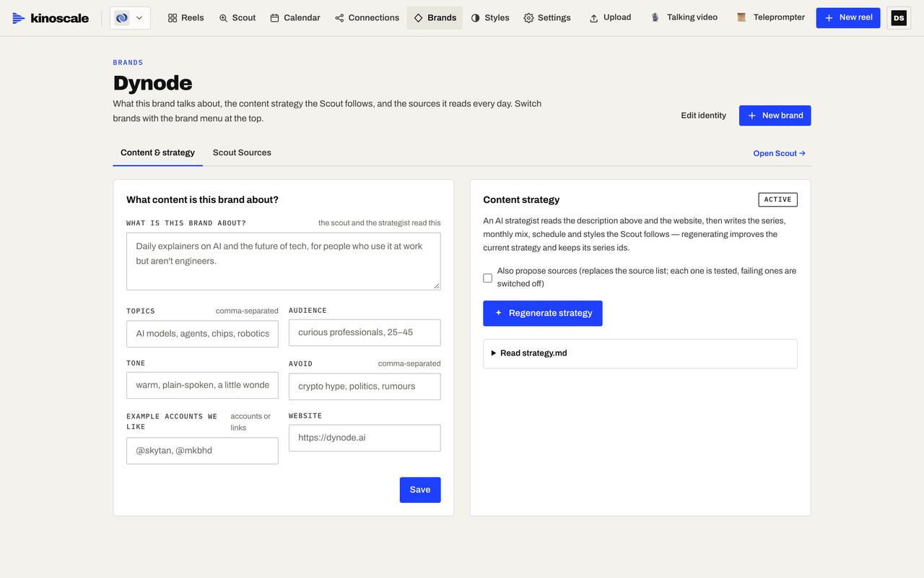The width and height of the screenshot is (924, 578).
Task: Click into the Avoid field
Action: 365,387
